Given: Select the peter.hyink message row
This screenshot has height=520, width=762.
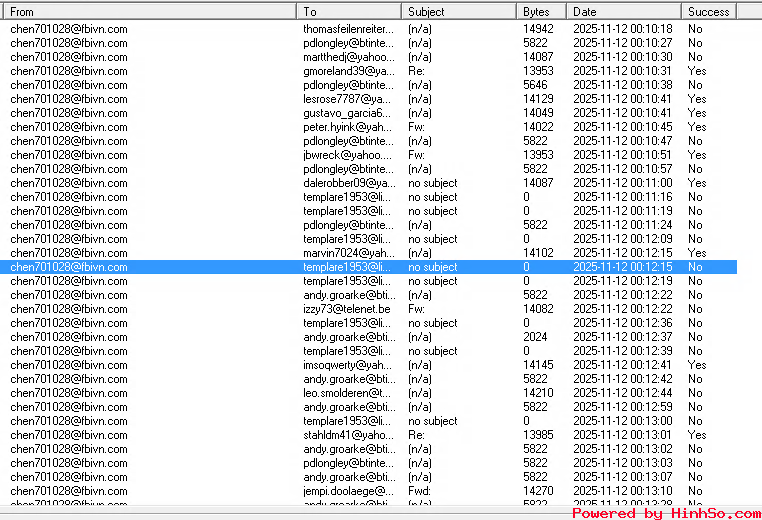Looking at the screenshot, I should 348,127.
